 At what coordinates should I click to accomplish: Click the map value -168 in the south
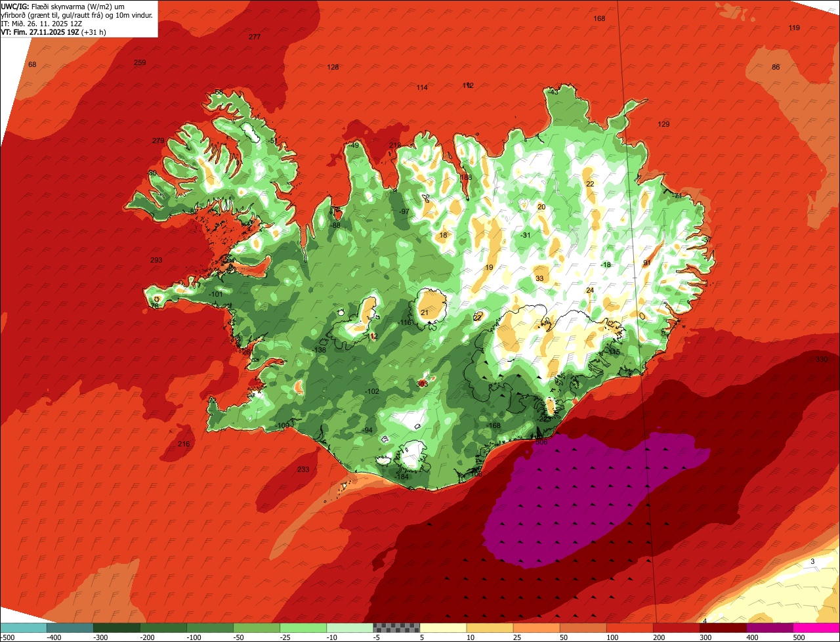(x=493, y=425)
